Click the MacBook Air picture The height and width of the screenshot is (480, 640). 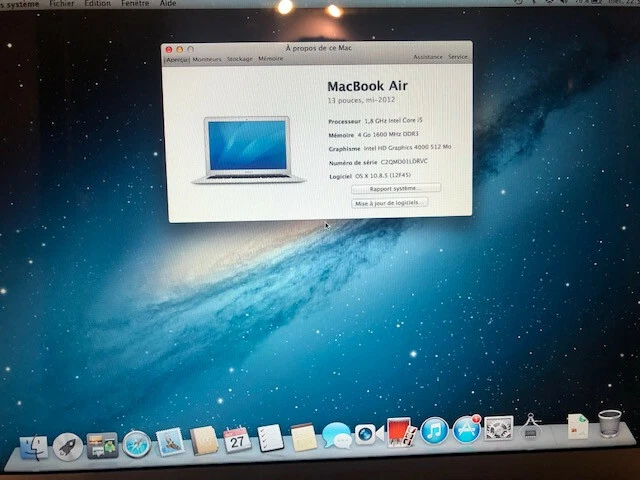[x=248, y=150]
